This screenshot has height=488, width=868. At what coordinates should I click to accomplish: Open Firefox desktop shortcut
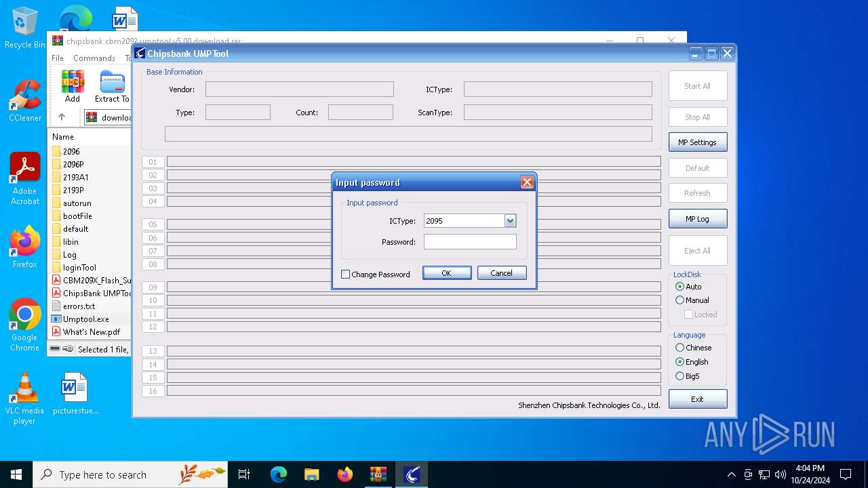25,247
